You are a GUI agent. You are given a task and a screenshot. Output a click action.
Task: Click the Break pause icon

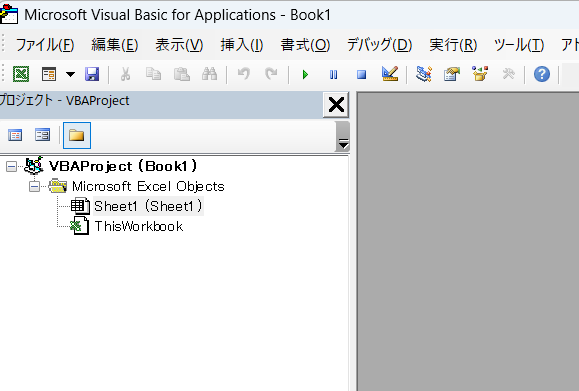333,75
